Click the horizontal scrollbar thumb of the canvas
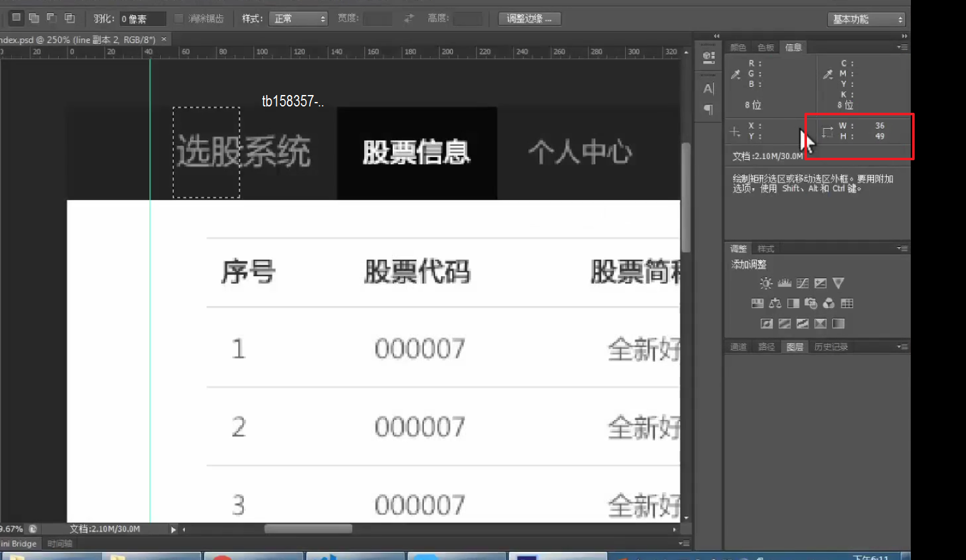 pos(308,529)
